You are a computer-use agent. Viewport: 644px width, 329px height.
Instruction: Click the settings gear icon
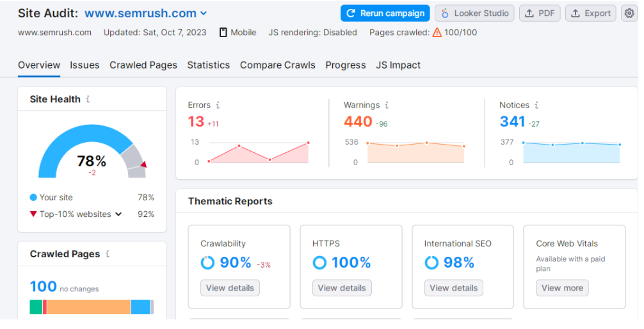tap(629, 13)
